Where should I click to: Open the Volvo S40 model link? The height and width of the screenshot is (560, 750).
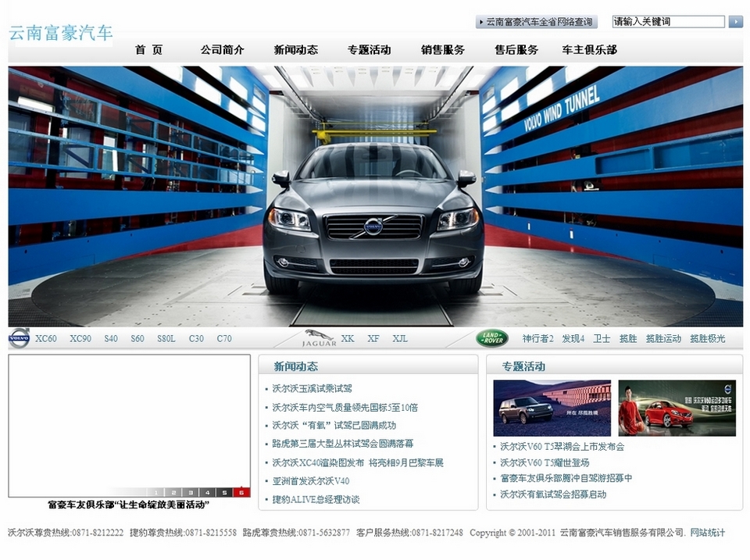pyautogui.click(x=111, y=339)
